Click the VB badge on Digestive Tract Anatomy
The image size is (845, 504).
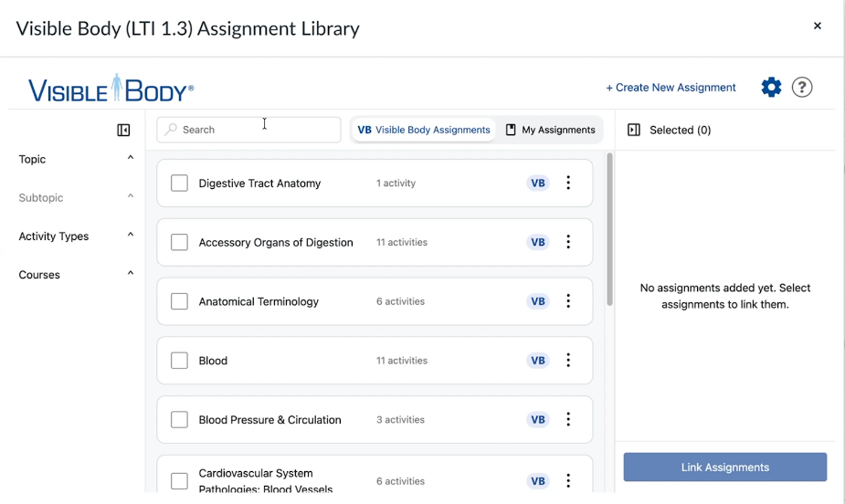pyautogui.click(x=538, y=184)
